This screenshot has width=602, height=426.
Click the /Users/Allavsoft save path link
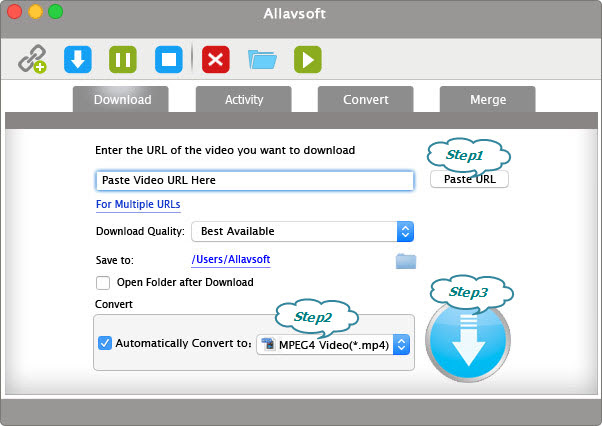point(231,259)
